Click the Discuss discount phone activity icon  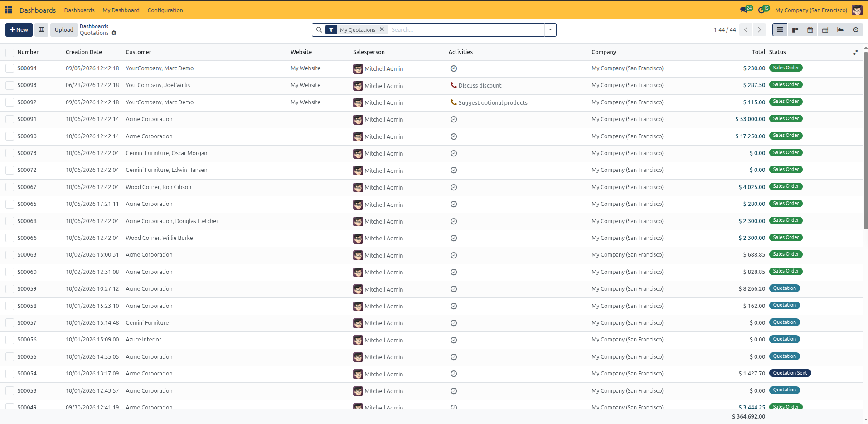(x=453, y=85)
